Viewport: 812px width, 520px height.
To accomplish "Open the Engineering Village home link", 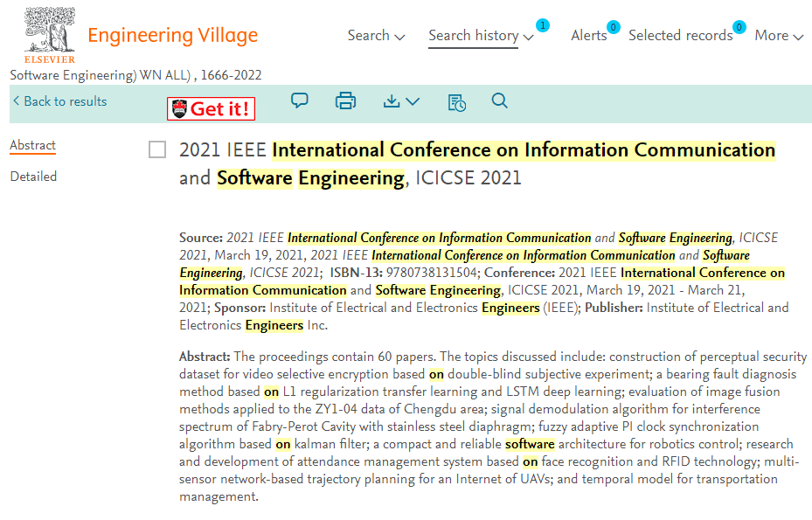I will [172, 35].
